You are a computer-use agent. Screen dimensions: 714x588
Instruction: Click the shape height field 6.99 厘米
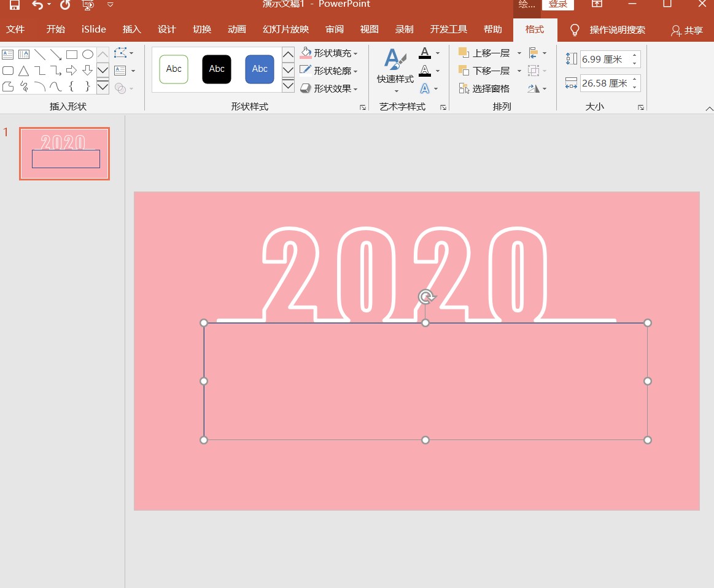[x=605, y=59]
